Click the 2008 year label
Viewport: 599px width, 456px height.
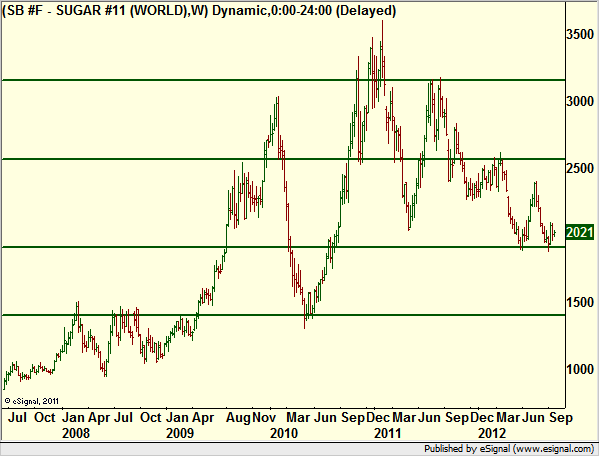click(x=76, y=433)
